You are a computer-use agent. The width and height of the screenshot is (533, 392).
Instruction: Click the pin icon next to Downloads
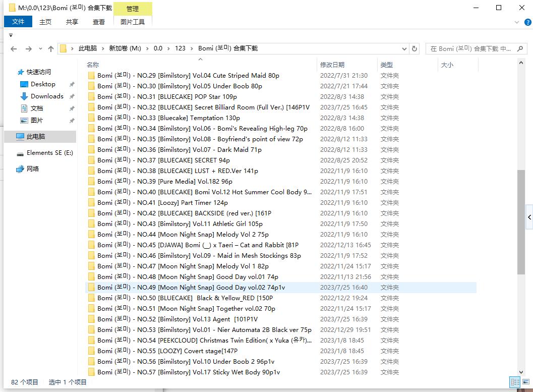(x=72, y=96)
